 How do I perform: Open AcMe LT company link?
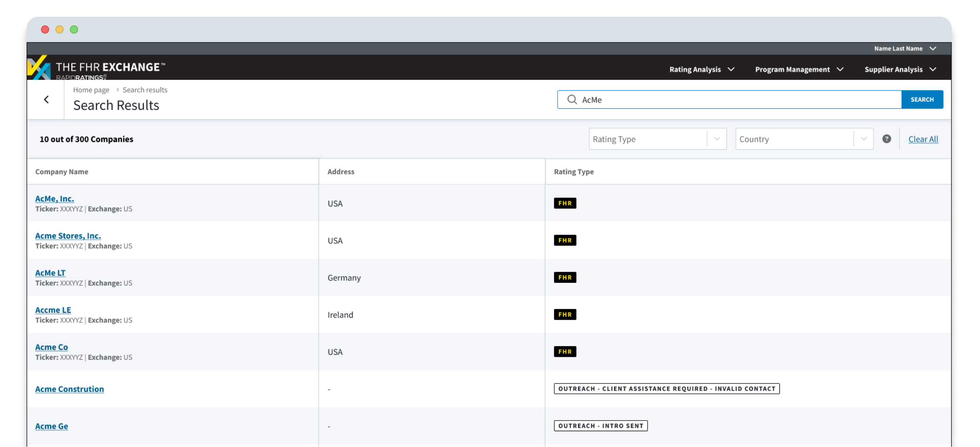(50, 272)
